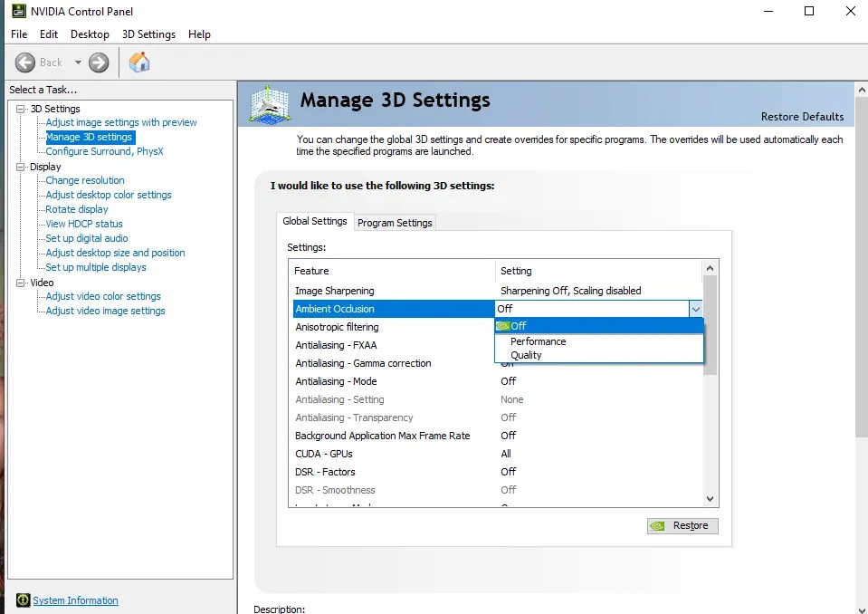Click the settings list scrollbar down arrow
868x614 pixels.
(710, 498)
